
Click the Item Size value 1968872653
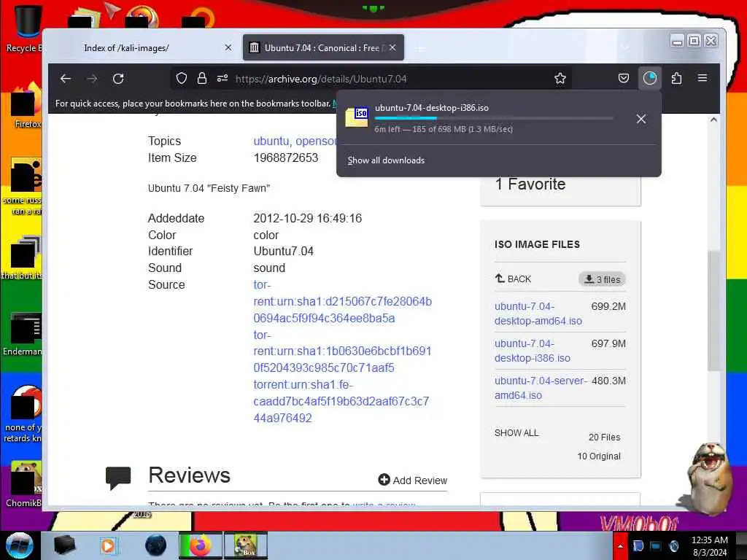[286, 157]
